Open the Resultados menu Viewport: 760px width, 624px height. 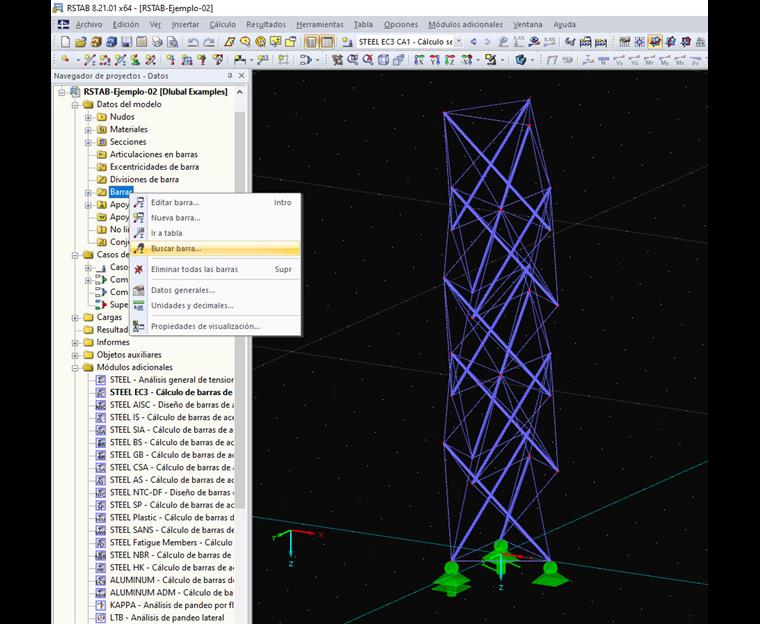[x=266, y=24]
